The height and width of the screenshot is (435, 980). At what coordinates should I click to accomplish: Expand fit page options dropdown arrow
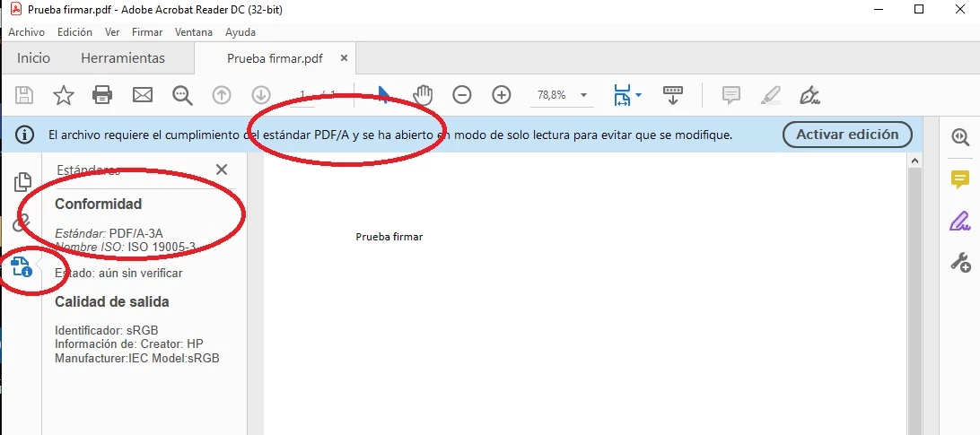click(638, 95)
